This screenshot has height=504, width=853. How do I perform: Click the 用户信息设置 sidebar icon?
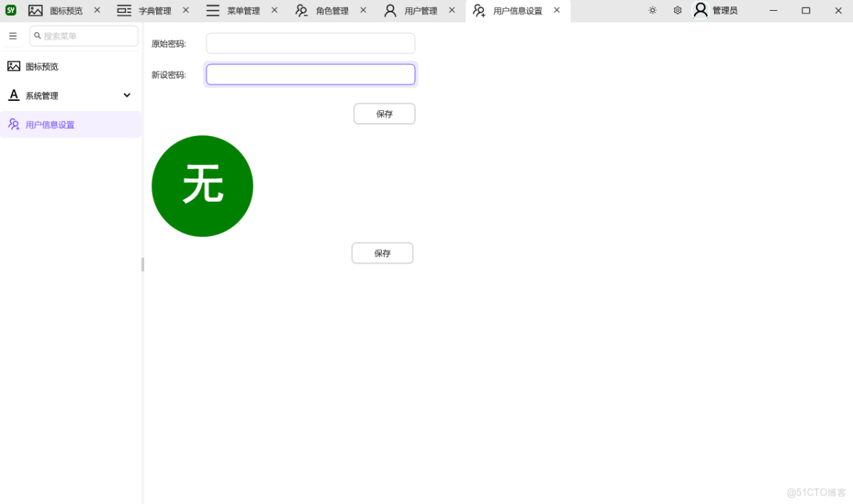click(x=14, y=124)
